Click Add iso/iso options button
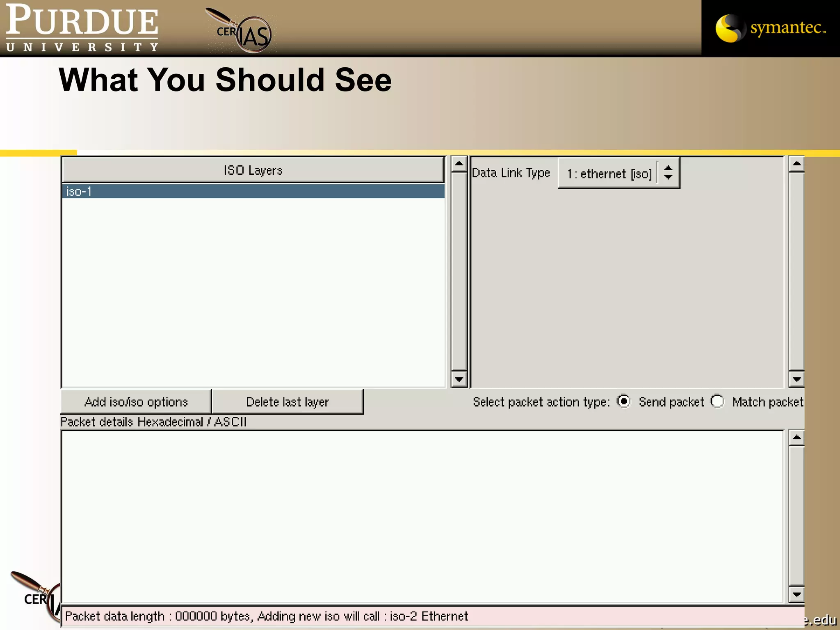Screen dimensions: 840x630 click(136, 402)
